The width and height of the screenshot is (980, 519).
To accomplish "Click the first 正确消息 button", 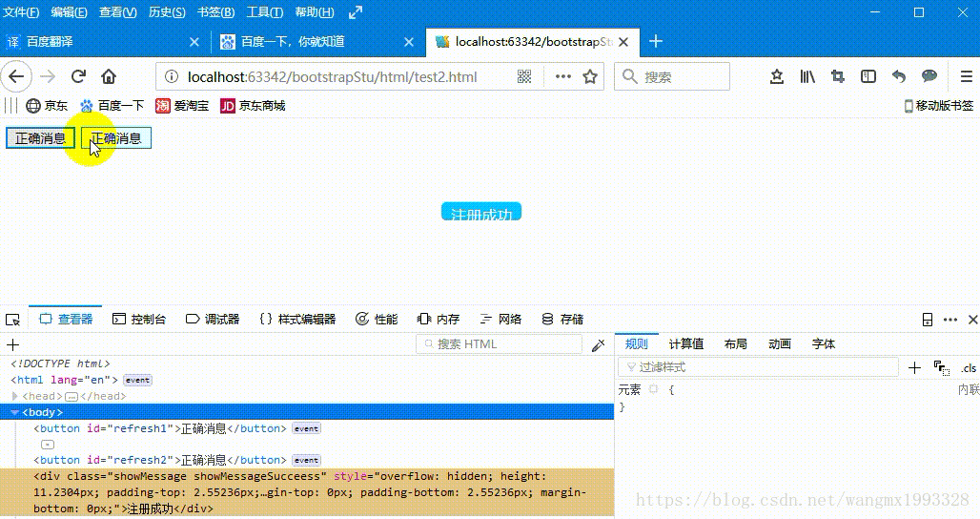I will tap(40, 138).
